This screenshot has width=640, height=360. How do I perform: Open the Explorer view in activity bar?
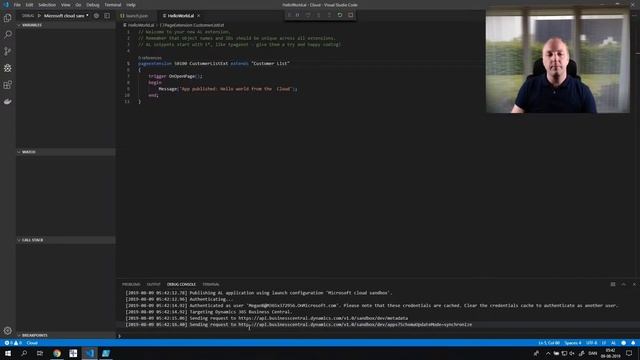click(7, 18)
